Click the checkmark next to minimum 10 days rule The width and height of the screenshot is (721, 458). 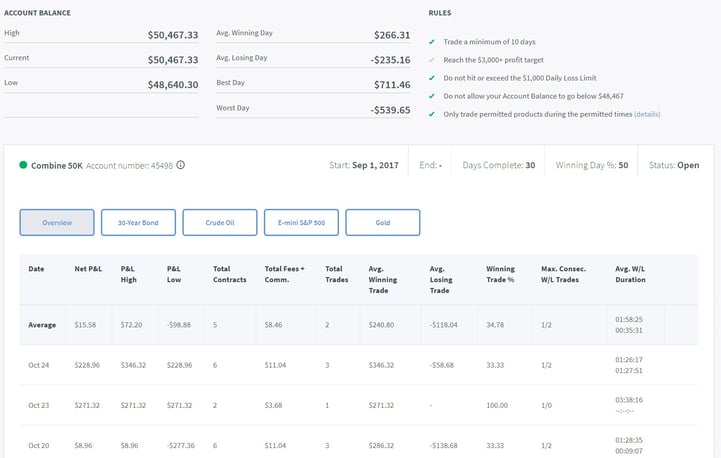pos(431,42)
